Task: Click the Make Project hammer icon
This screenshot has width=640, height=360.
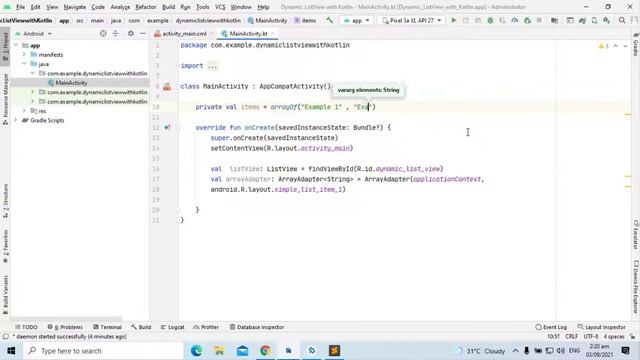Action: click(x=329, y=20)
